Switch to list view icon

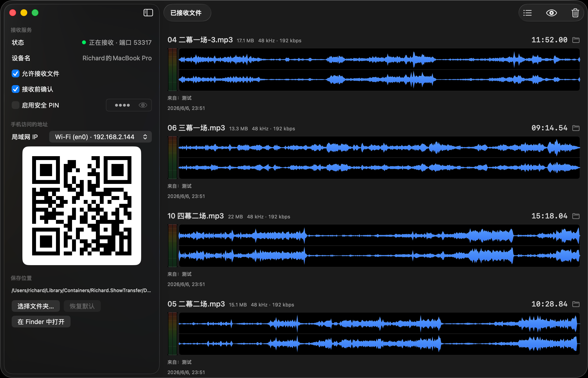(527, 13)
